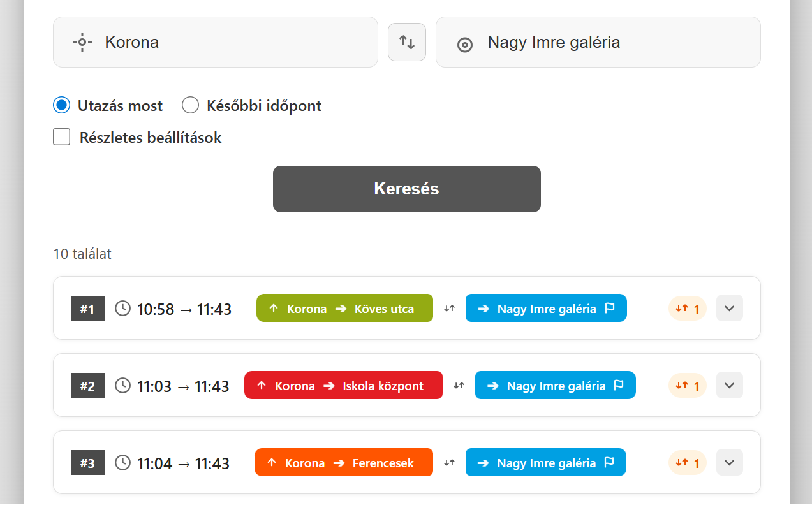
Task: Click the clock icon on result #2
Action: pos(123,385)
